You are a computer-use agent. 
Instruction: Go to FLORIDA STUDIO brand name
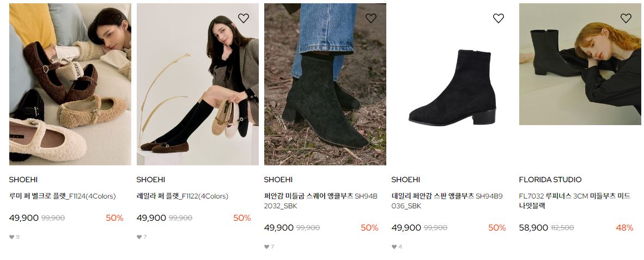tap(550, 179)
